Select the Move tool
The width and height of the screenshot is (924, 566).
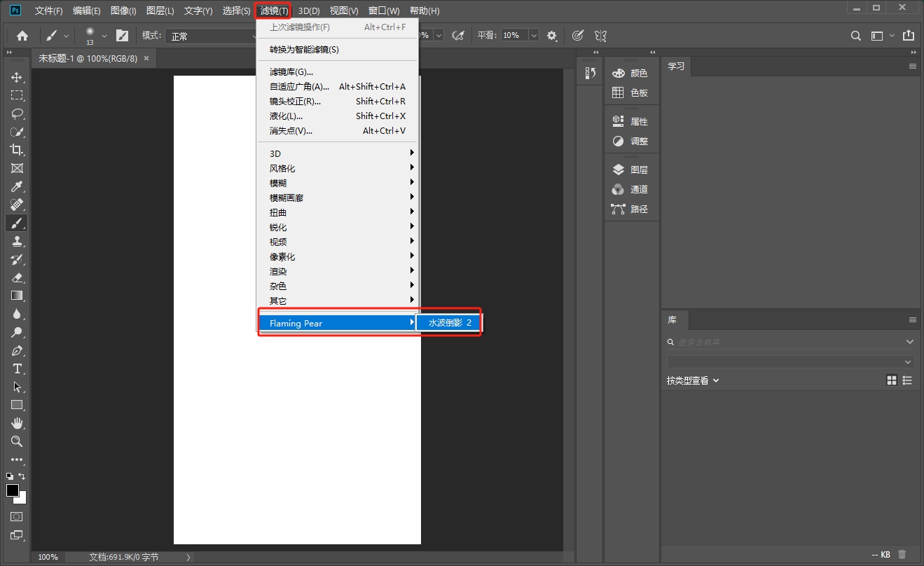(x=17, y=77)
